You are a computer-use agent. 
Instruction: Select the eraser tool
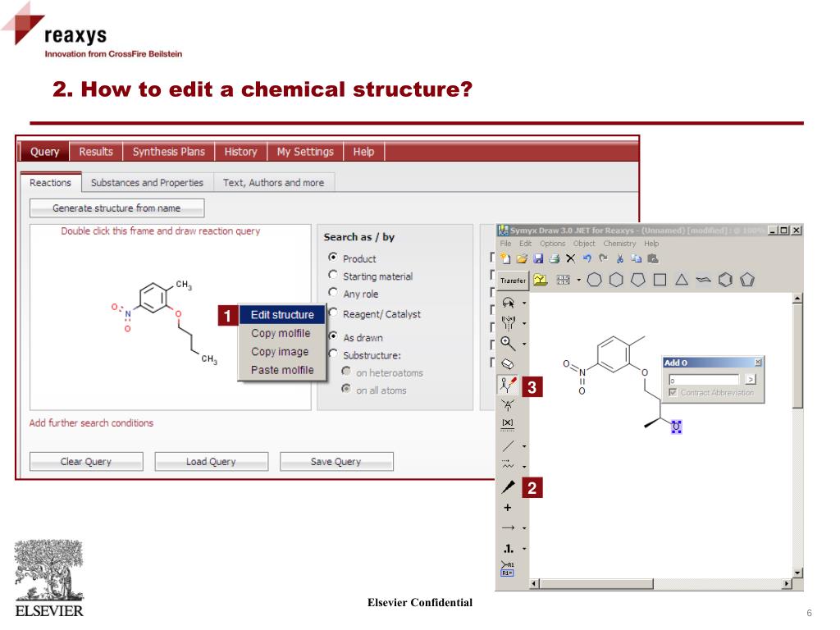click(x=507, y=363)
